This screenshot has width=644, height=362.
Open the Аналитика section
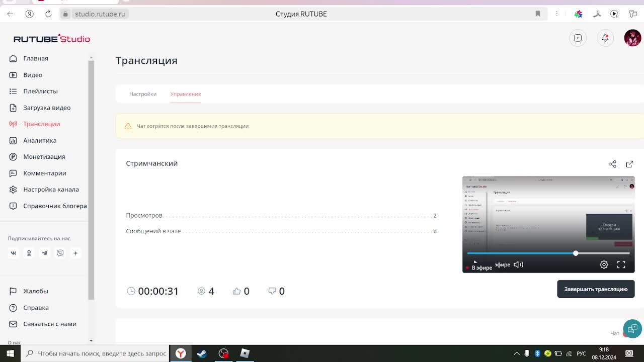(39, 140)
